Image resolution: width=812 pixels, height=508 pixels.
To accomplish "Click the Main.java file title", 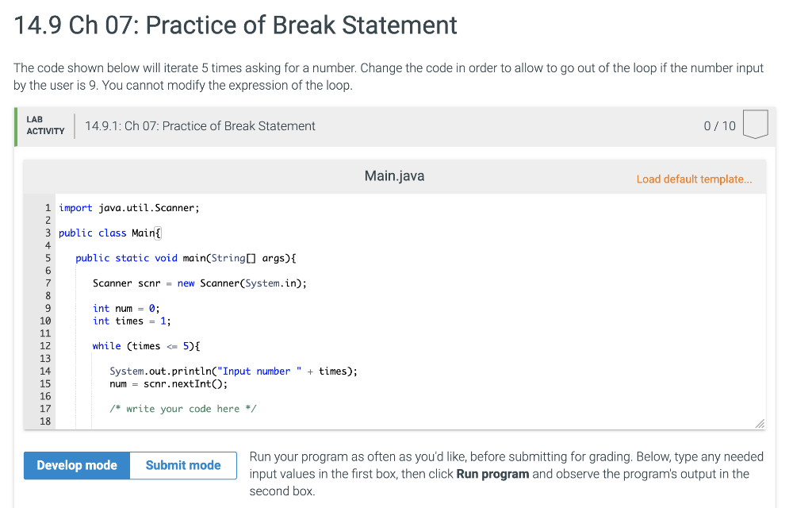I will coord(394,176).
